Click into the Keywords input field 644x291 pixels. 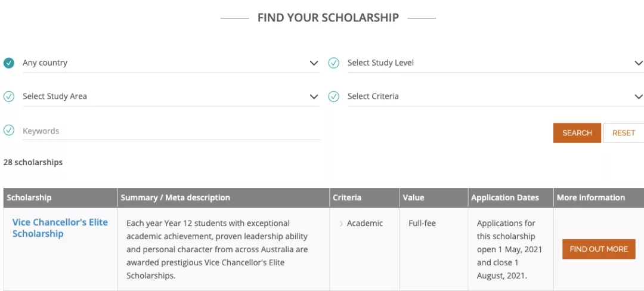(171, 131)
